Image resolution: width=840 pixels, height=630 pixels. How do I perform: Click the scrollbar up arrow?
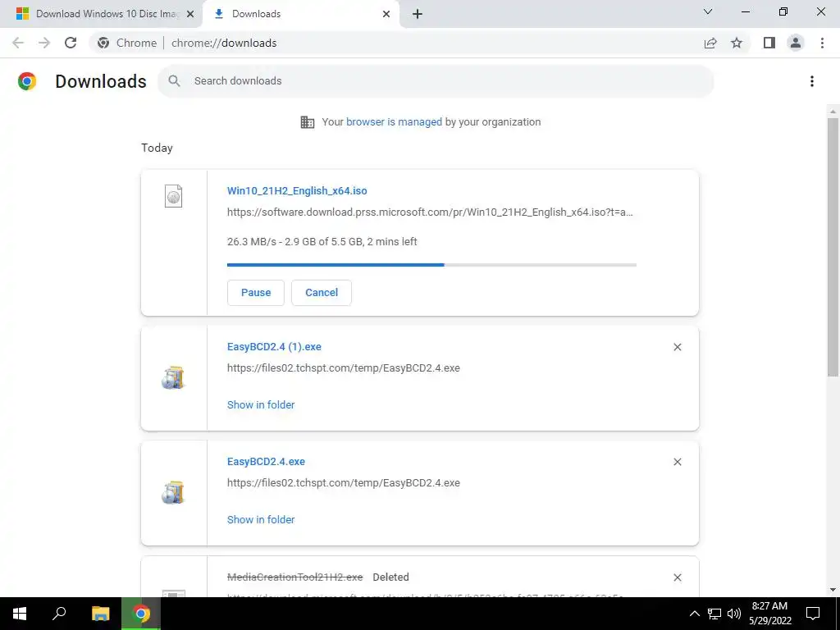click(x=833, y=112)
